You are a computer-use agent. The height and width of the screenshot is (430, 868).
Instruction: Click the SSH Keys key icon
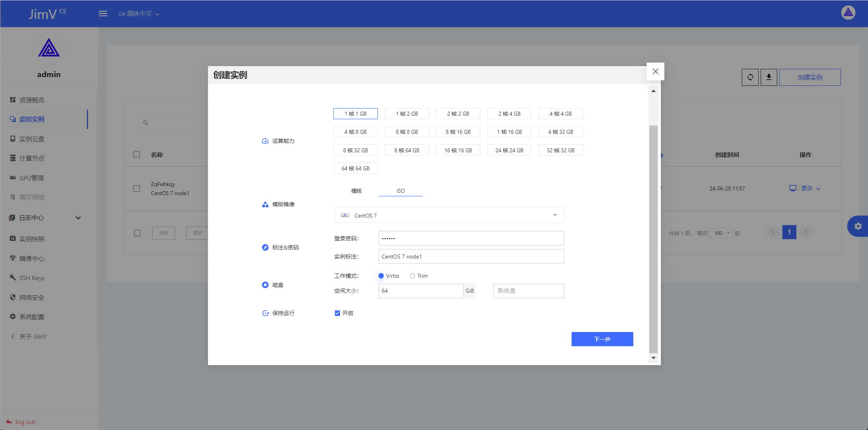pyautogui.click(x=13, y=278)
